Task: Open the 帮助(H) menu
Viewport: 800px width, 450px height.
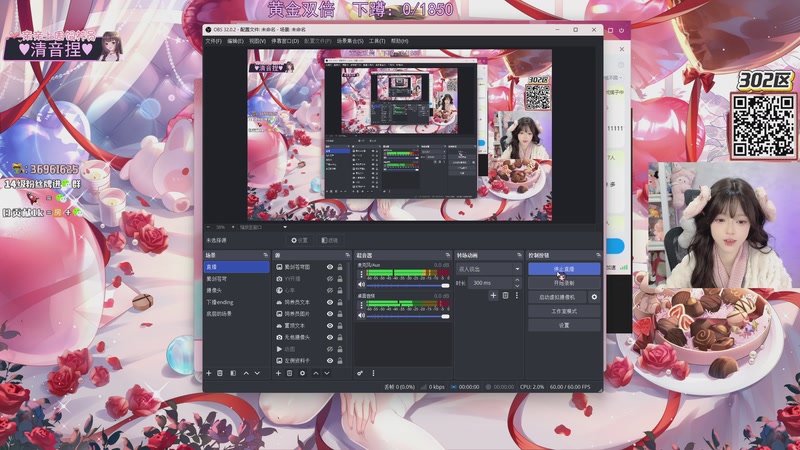Action: 399,41
